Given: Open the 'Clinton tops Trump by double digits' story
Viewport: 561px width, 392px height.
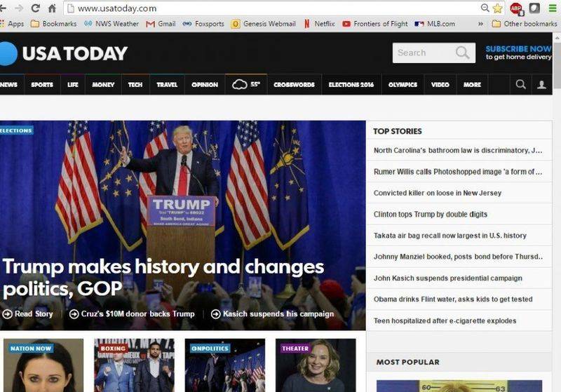Looking at the screenshot, I should pyautogui.click(x=431, y=215).
